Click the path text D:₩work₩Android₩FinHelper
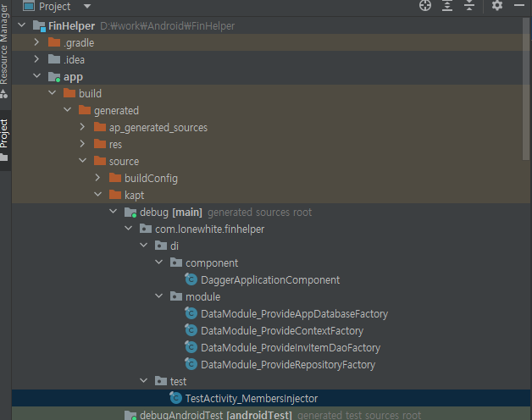The height and width of the screenshot is (420, 532). (167, 25)
